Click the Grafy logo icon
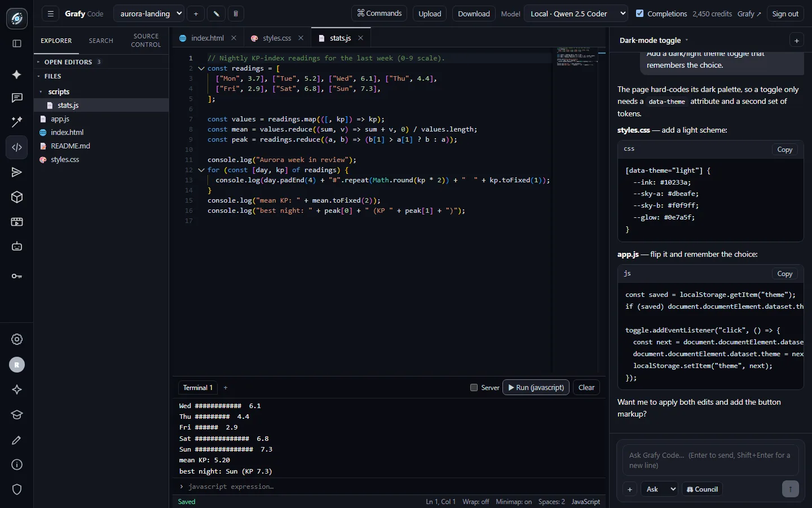This screenshot has height=508, width=812. 17,19
